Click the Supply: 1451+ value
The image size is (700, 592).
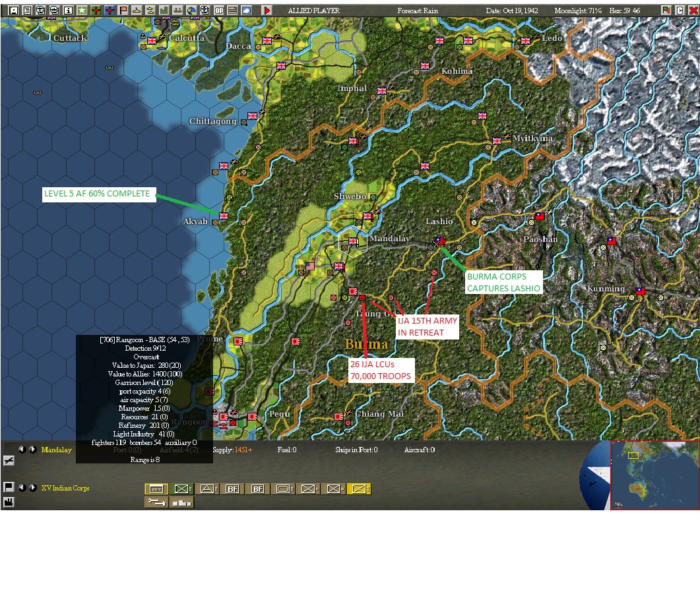[x=233, y=450]
